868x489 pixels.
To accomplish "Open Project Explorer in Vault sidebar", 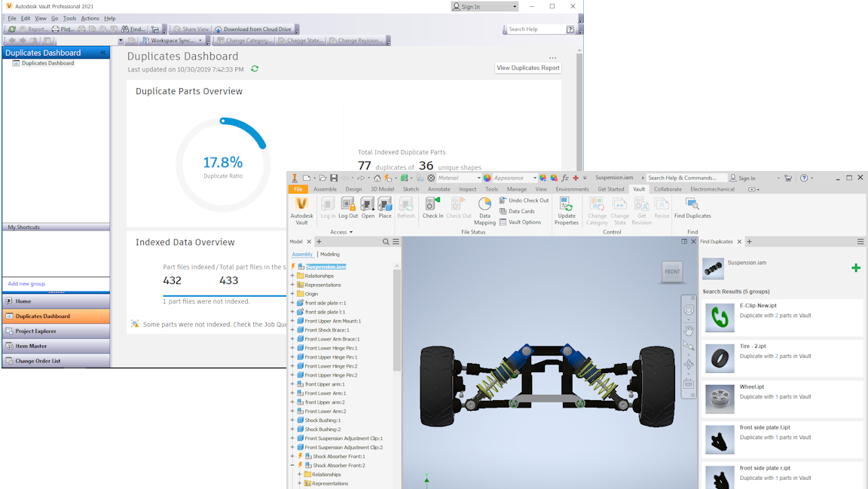I will pyautogui.click(x=56, y=331).
